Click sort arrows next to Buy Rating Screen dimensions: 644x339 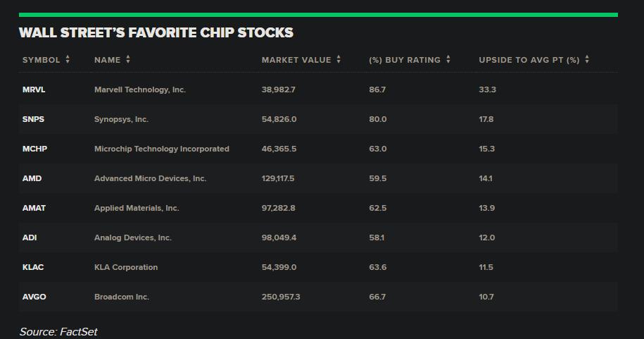(x=448, y=59)
